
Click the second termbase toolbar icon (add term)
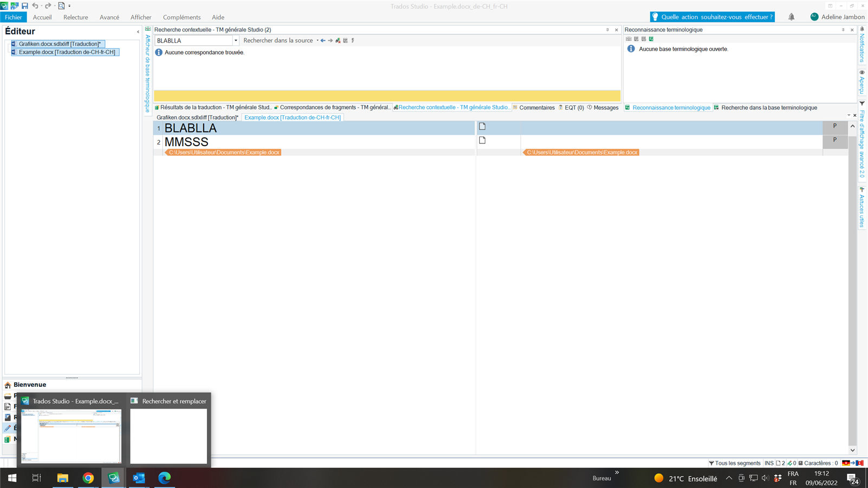636,39
